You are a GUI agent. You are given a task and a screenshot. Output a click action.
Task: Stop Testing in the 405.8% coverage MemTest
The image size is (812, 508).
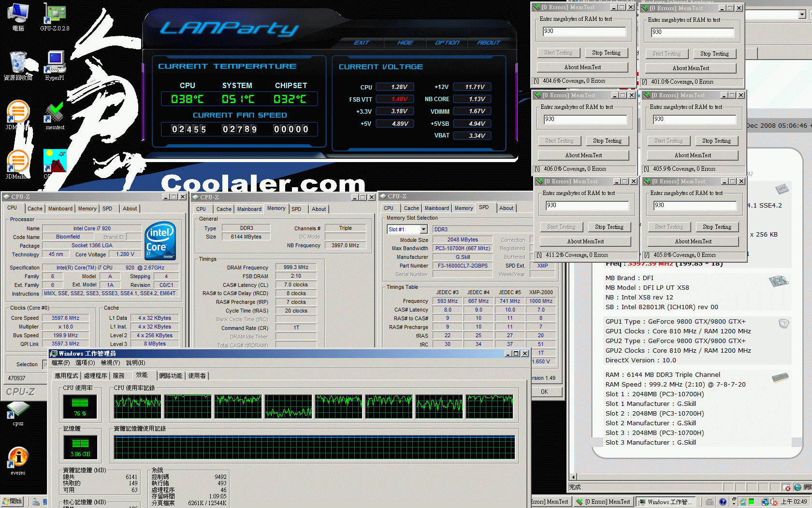[717, 227]
